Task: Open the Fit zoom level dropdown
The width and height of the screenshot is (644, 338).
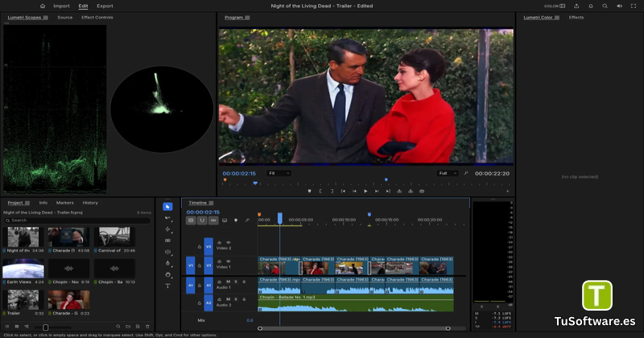Action: [279, 173]
